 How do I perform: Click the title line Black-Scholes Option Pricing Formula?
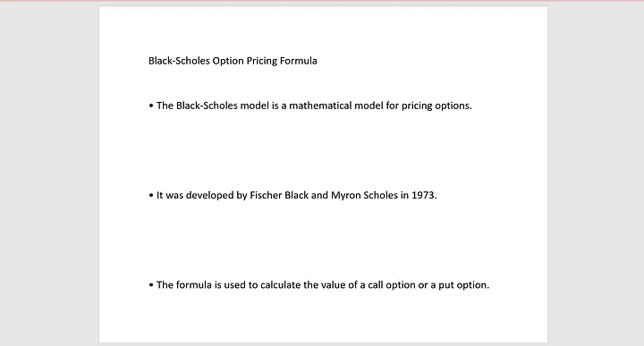pos(233,61)
